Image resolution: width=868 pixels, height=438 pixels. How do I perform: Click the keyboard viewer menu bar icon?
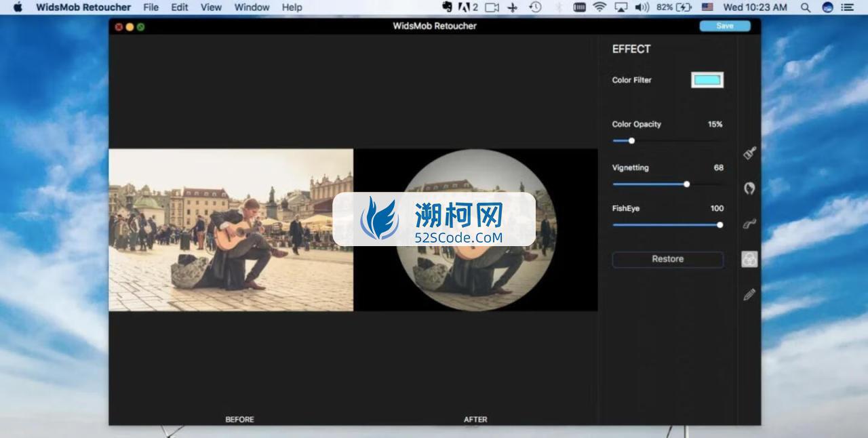click(x=580, y=7)
